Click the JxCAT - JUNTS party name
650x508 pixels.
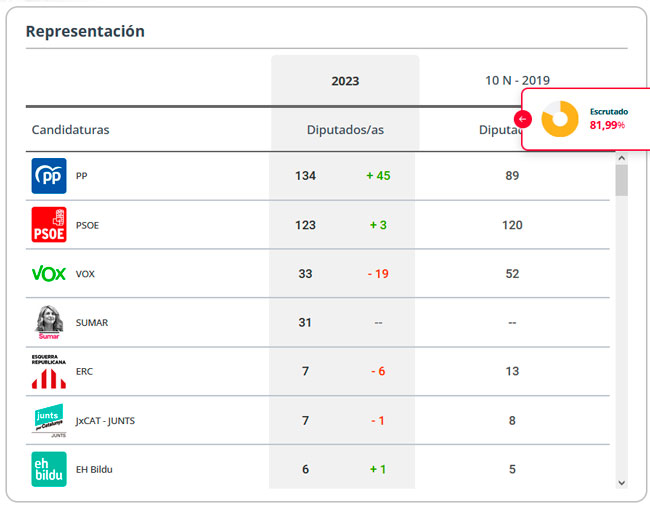tap(105, 420)
